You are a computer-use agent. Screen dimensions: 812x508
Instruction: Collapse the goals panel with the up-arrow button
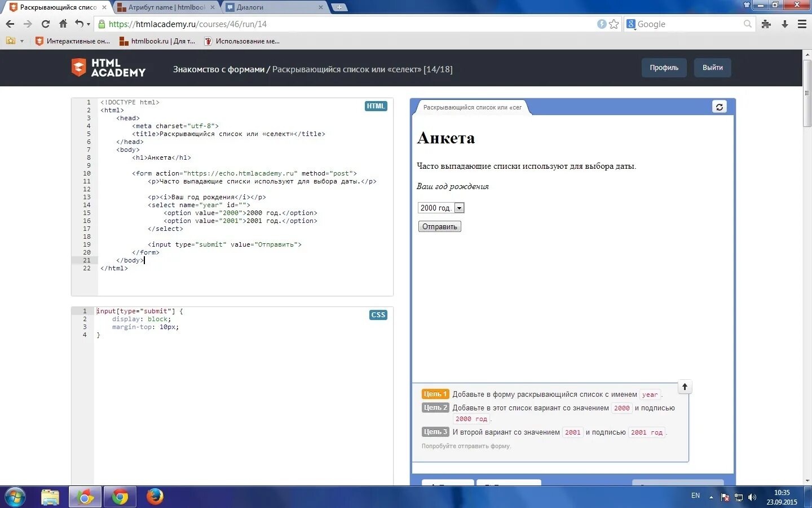pyautogui.click(x=685, y=387)
